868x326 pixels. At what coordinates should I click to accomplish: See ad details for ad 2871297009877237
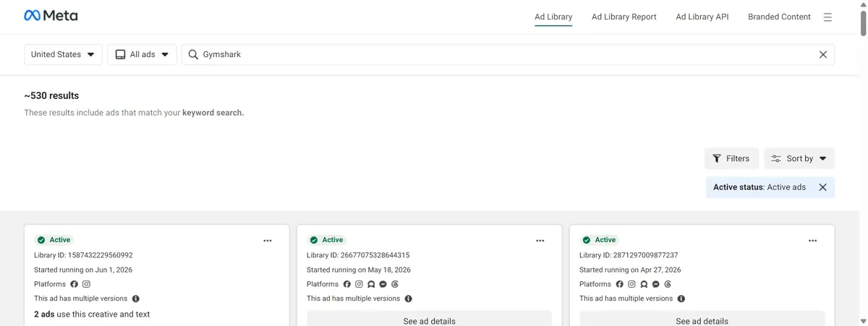(702, 319)
